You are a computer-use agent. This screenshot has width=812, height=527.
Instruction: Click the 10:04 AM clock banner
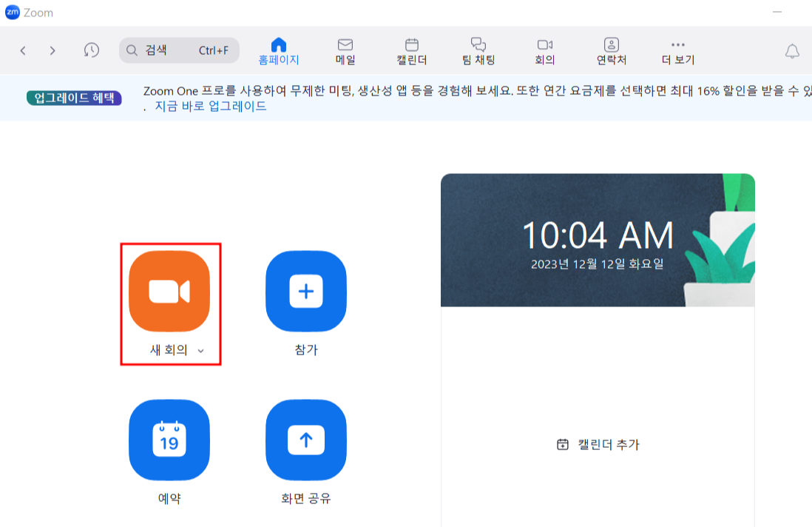coord(598,240)
